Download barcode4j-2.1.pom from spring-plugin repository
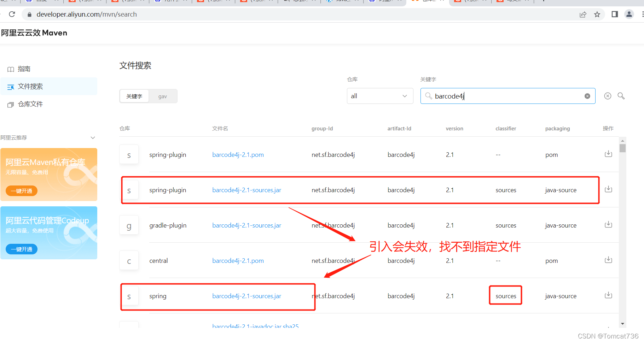 click(608, 154)
